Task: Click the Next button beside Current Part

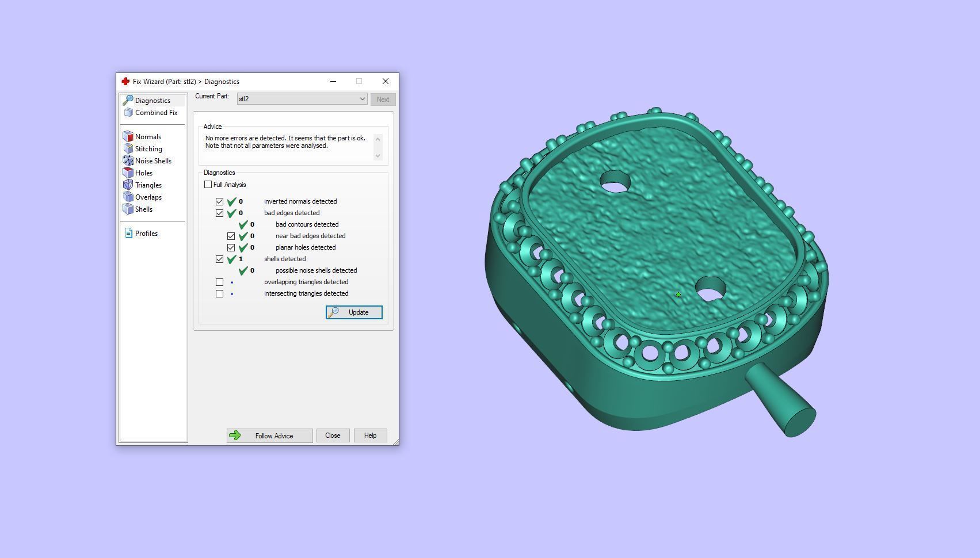Action: point(383,100)
